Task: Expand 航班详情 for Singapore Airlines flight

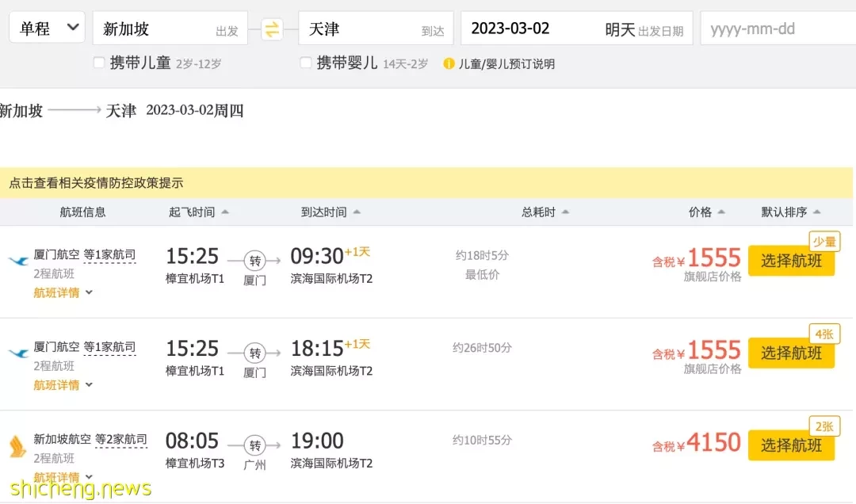Action: (x=63, y=477)
